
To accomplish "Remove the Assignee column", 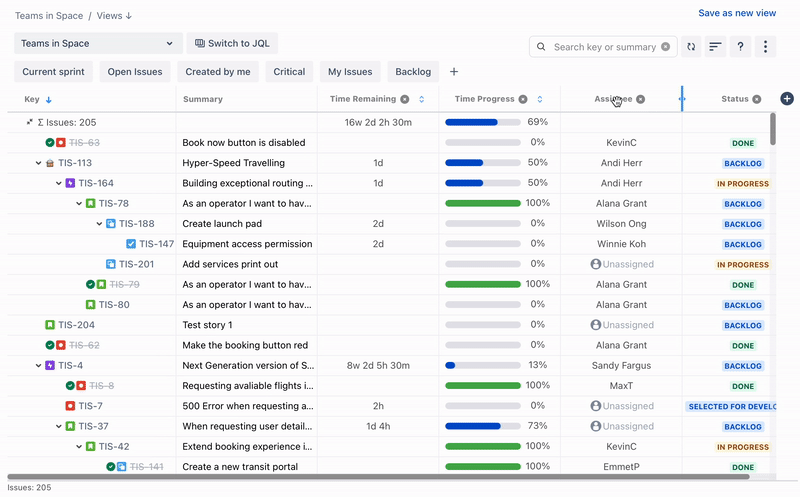I will 640,99.
